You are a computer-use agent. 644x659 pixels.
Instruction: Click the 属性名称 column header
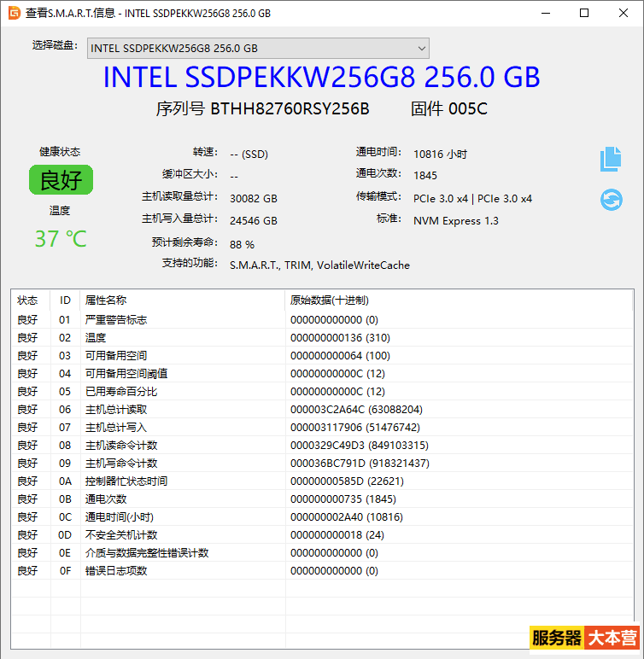[106, 300]
